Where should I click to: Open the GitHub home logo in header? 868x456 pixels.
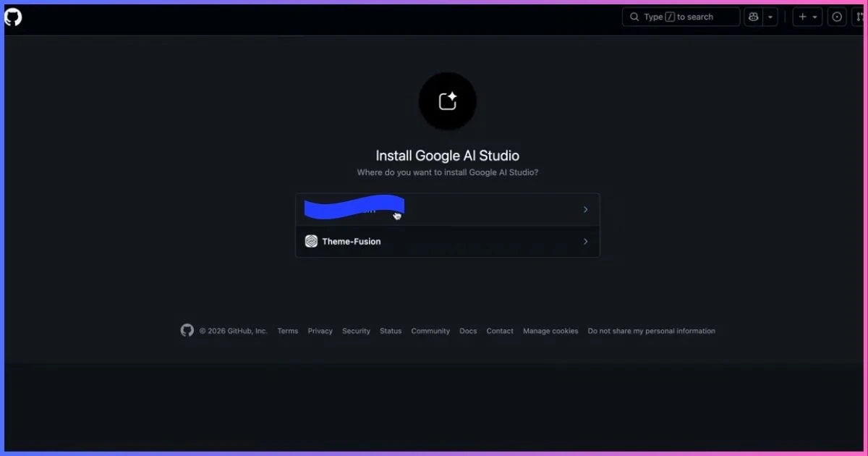click(13, 17)
